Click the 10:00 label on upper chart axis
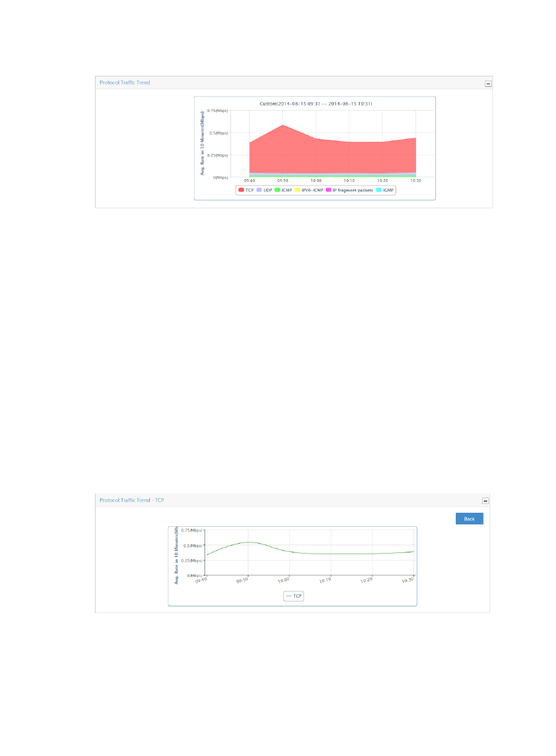This screenshot has width=556, height=756. click(316, 181)
